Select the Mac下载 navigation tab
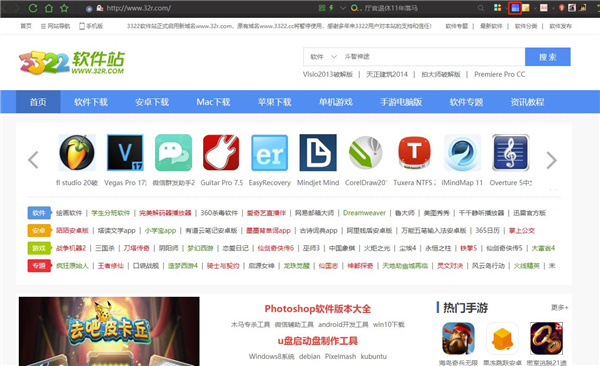 click(x=213, y=102)
